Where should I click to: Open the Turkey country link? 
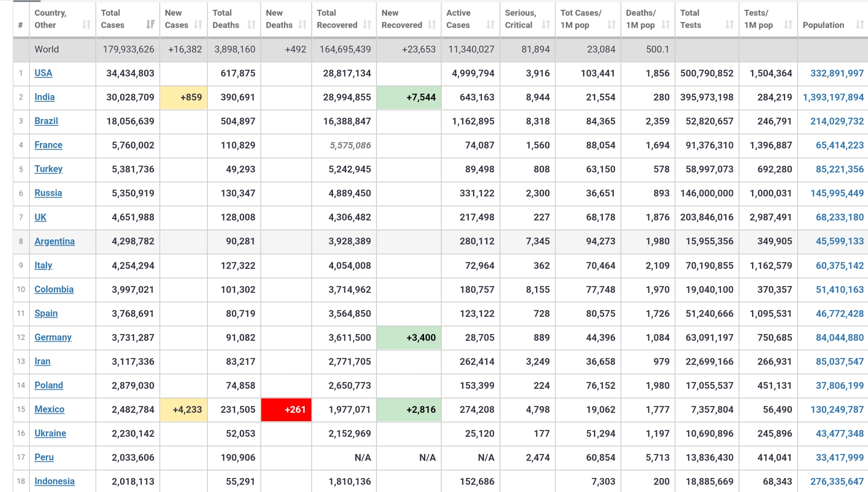coord(48,169)
